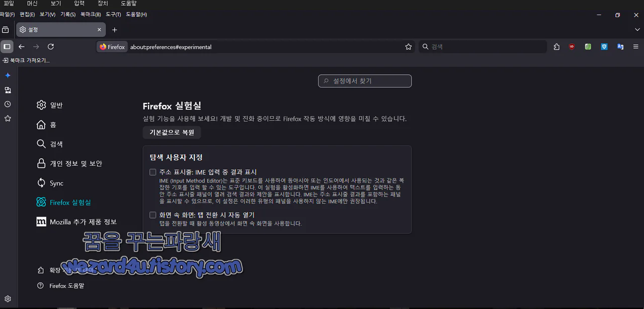Open history clock icon in sidebar
This screenshot has height=309, width=644.
(8, 104)
